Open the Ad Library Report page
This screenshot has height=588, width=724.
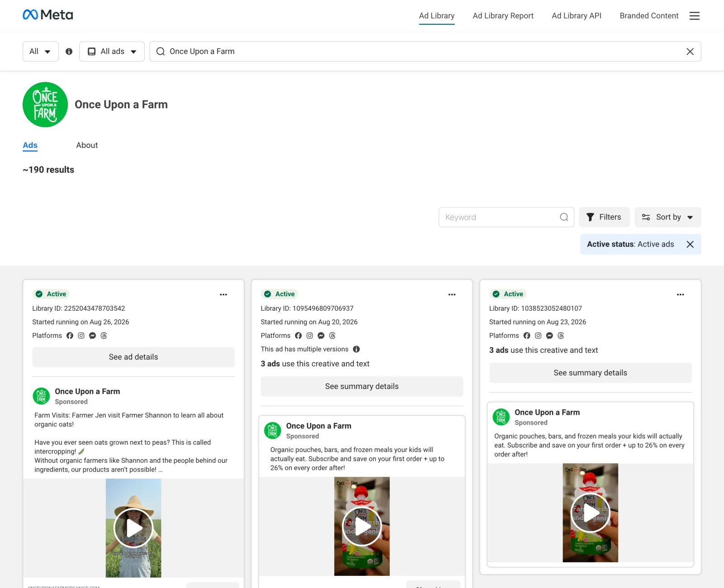pos(503,16)
